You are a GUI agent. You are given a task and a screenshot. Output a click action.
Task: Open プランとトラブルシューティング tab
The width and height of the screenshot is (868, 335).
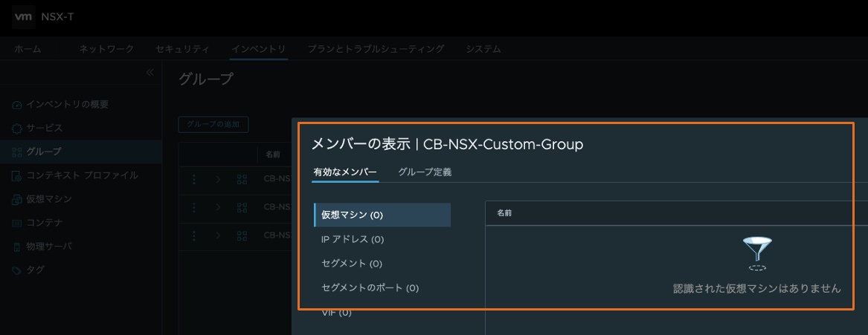376,48
